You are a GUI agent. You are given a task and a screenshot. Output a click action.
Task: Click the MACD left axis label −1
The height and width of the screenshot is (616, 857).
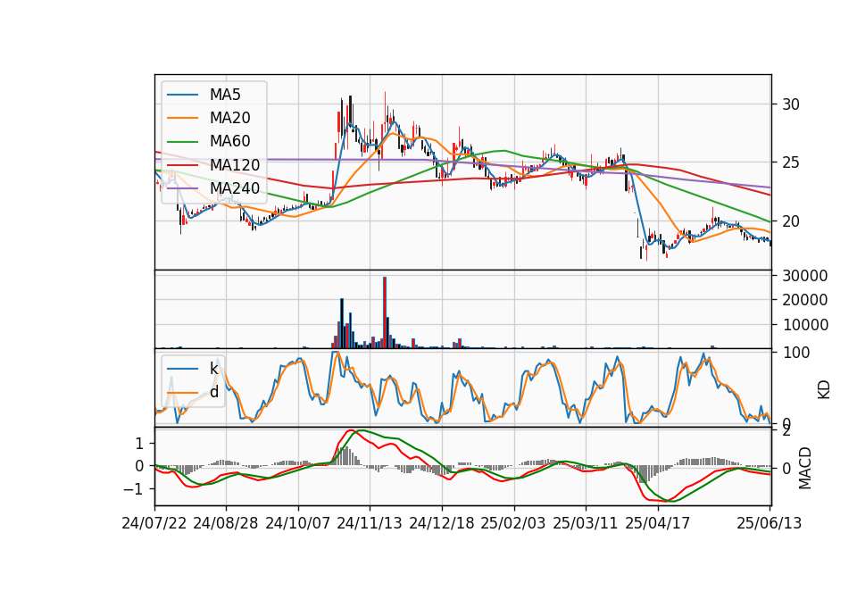134,489
